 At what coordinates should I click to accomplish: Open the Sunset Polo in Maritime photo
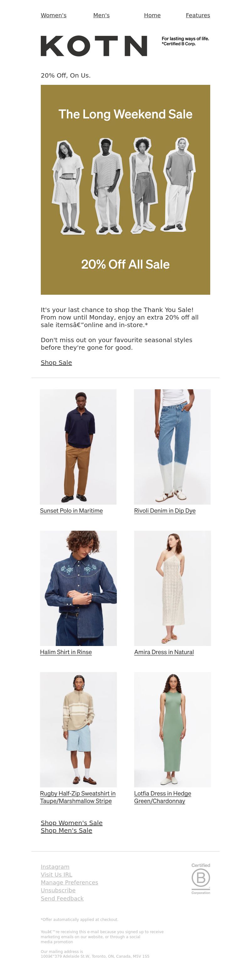pos(78,446)
